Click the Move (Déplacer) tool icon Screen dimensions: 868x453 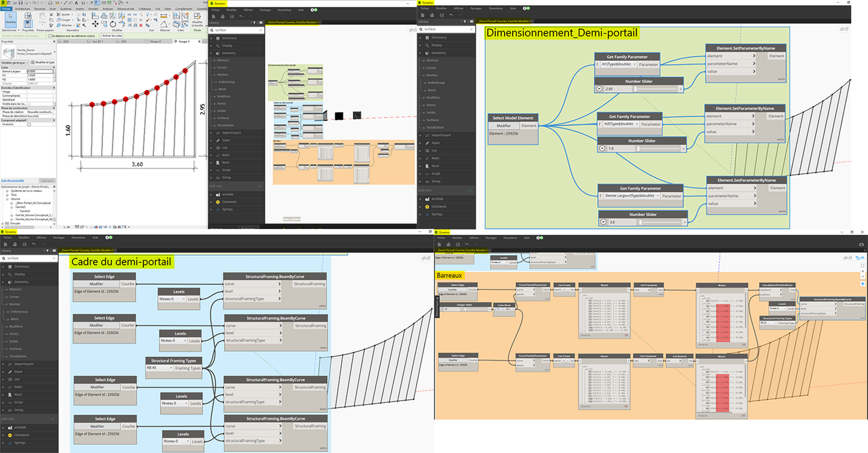[x=95, y=24]
